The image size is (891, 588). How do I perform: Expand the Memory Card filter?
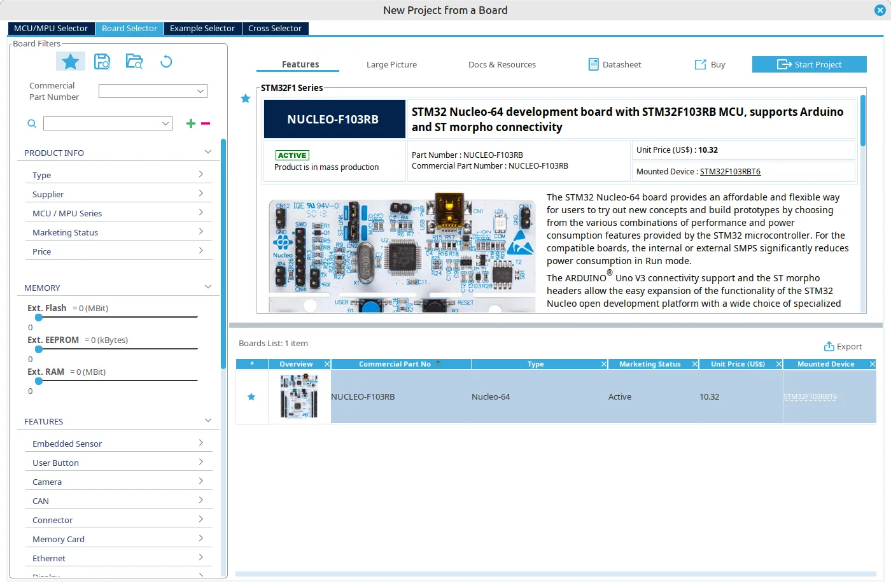point(200,538)
